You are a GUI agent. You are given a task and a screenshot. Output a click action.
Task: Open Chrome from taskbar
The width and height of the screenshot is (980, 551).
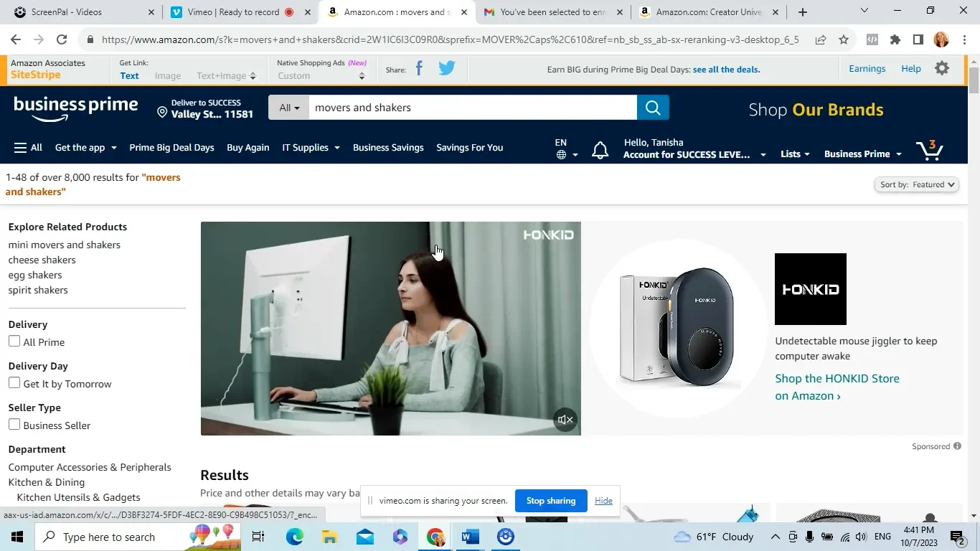pos(435,537)
